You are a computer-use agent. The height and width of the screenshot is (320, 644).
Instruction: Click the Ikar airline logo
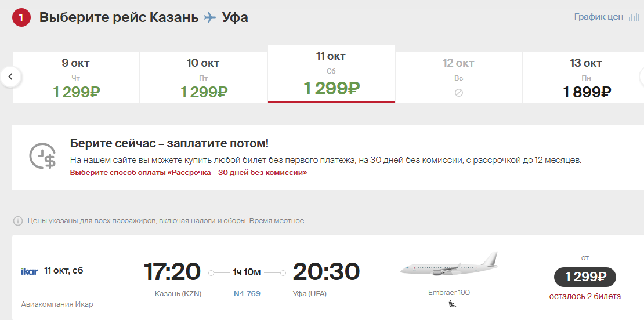pos(29,271)
